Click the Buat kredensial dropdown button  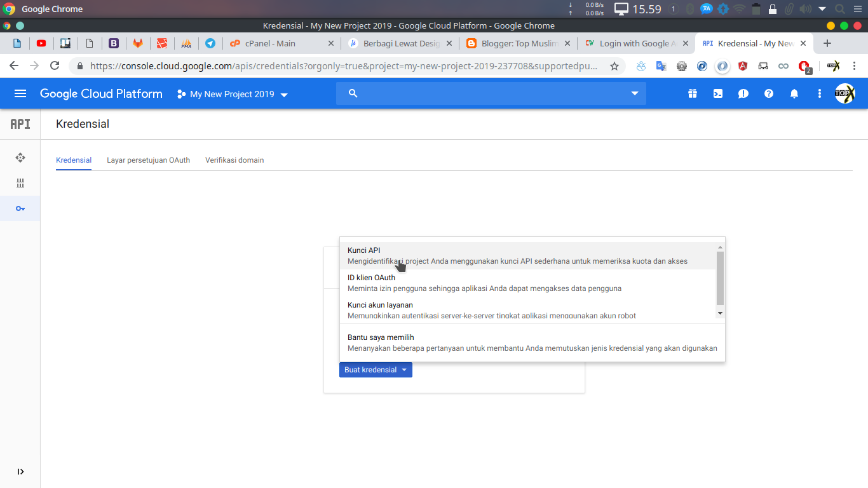point(376,370)
